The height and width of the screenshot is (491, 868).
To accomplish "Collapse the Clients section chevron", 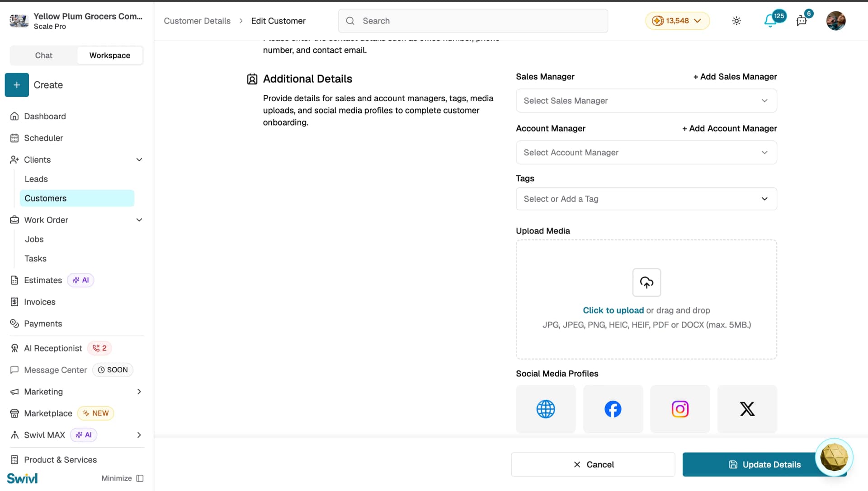I will (x=139, y=159).
